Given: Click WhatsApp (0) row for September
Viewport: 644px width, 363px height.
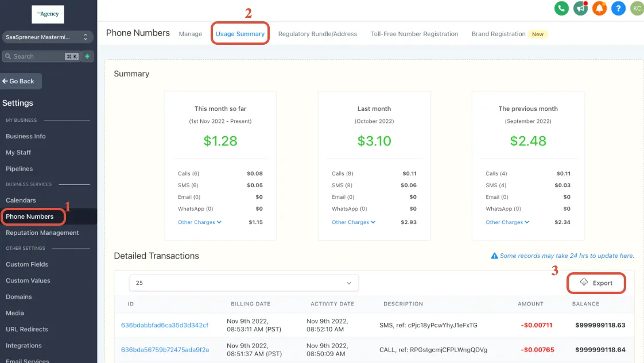Looking at the screenshot, I should pos(527,209).
